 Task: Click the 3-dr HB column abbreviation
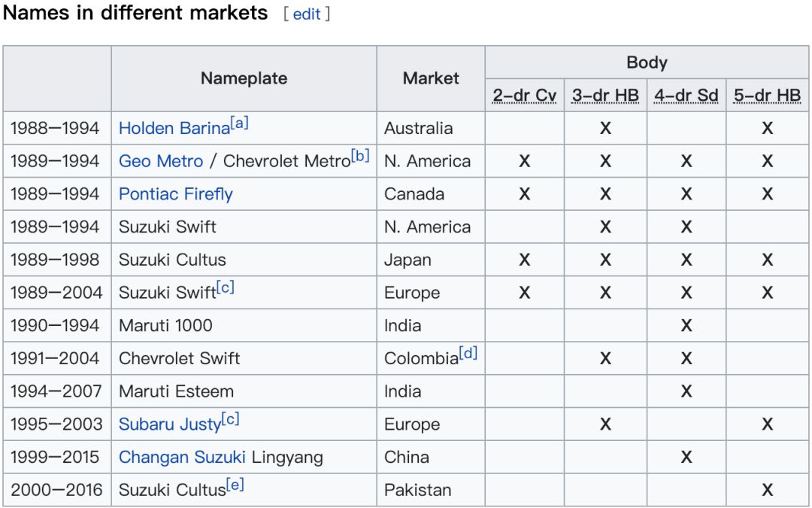coord(605,96)
